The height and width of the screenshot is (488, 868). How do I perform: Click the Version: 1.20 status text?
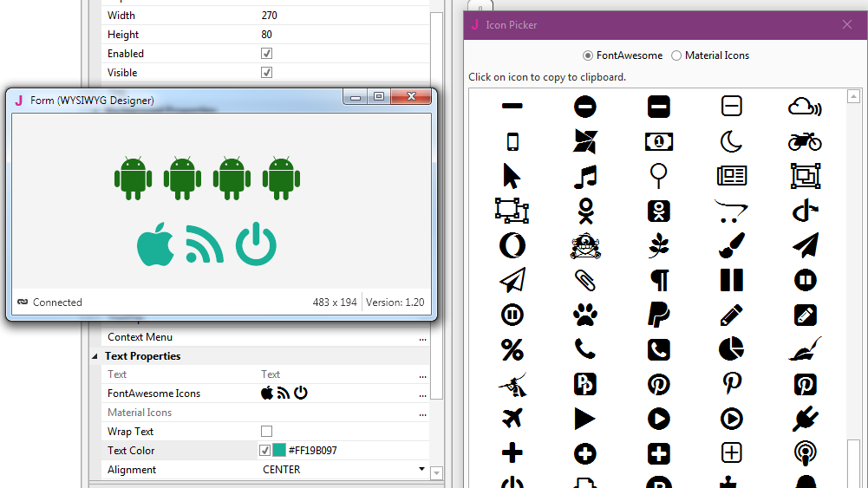pos(395,303)
